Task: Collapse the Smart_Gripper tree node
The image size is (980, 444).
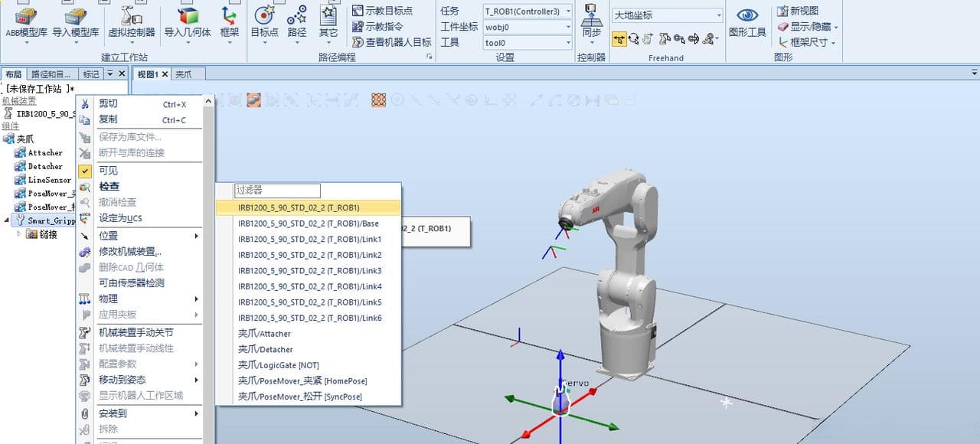Action: click(x=8, y=220)
